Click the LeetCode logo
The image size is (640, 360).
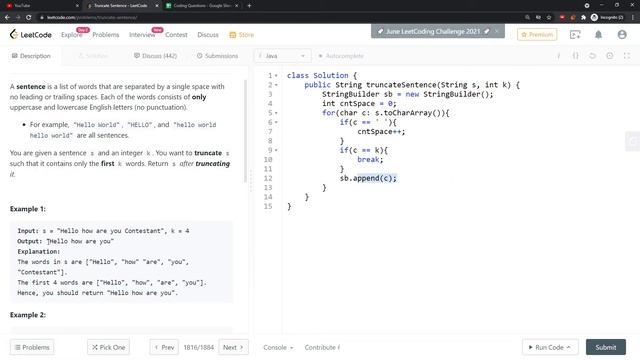tap(31, 35)
